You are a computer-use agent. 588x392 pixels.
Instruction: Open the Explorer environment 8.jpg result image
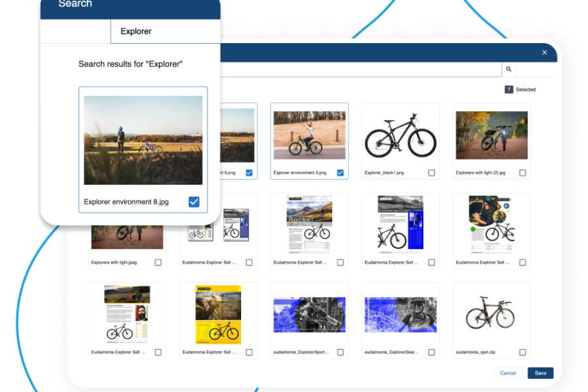pos(143,140)
